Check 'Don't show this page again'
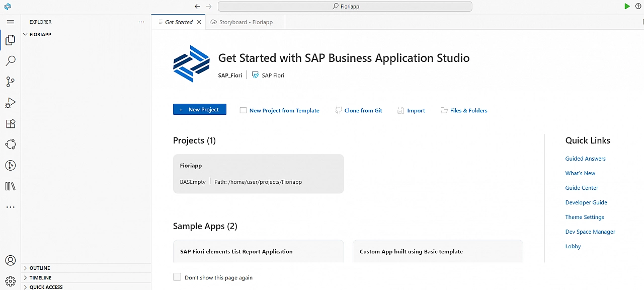 point(177,277)
